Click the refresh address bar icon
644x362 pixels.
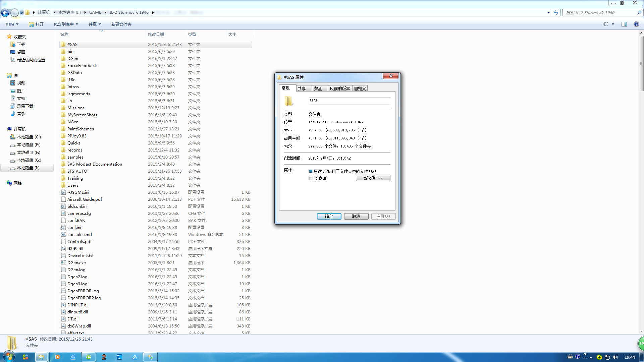coord(556,13)
